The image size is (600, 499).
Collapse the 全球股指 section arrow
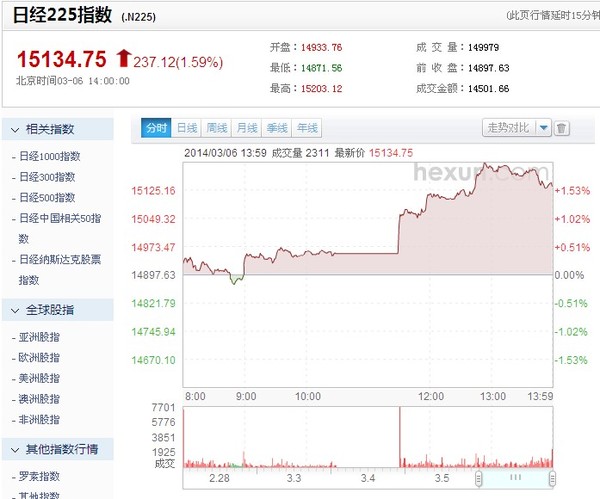pos(11,309)
